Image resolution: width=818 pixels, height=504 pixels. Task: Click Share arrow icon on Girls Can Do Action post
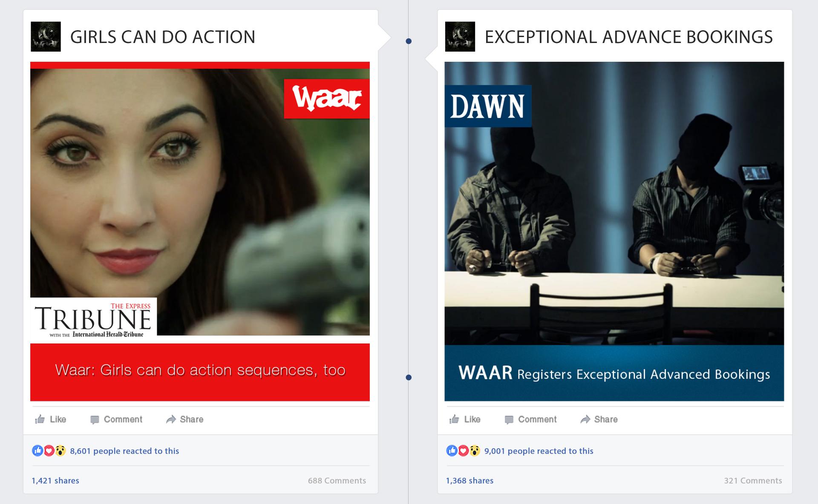pos(171,419)
